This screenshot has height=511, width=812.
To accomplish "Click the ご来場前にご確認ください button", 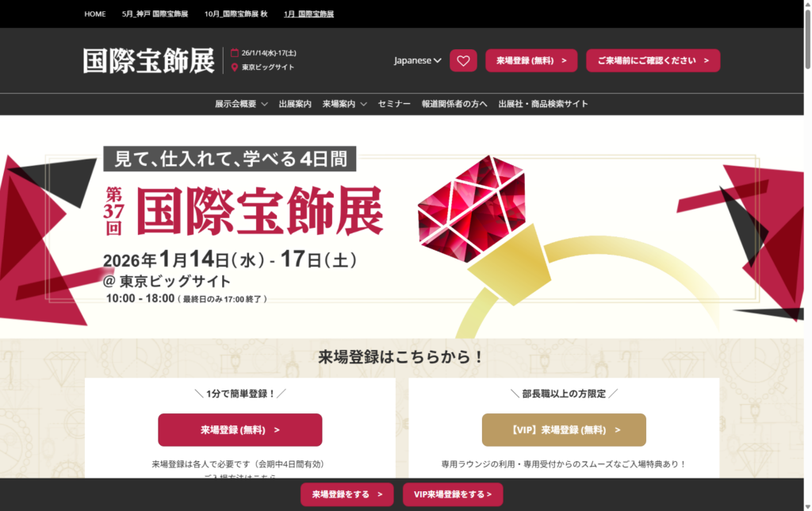I will click(x=653, y=60).
